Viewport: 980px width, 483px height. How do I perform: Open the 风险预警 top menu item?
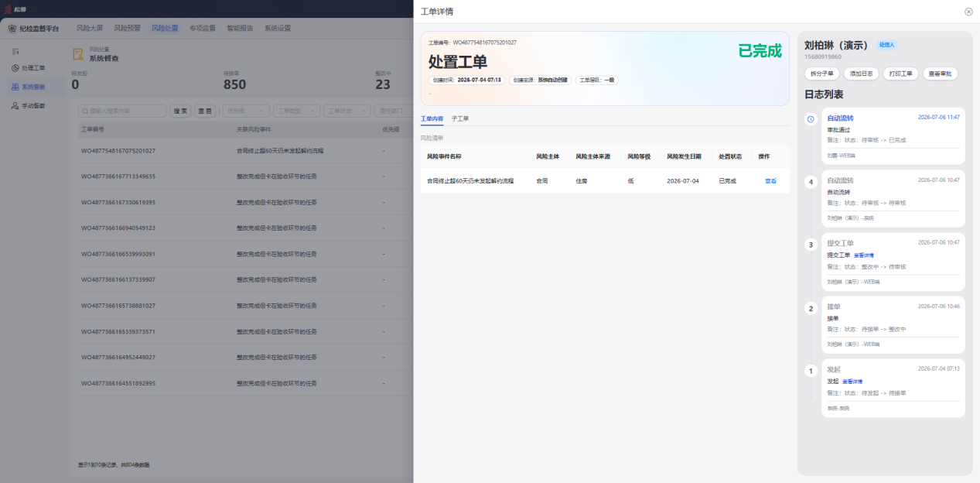(127, 28)
